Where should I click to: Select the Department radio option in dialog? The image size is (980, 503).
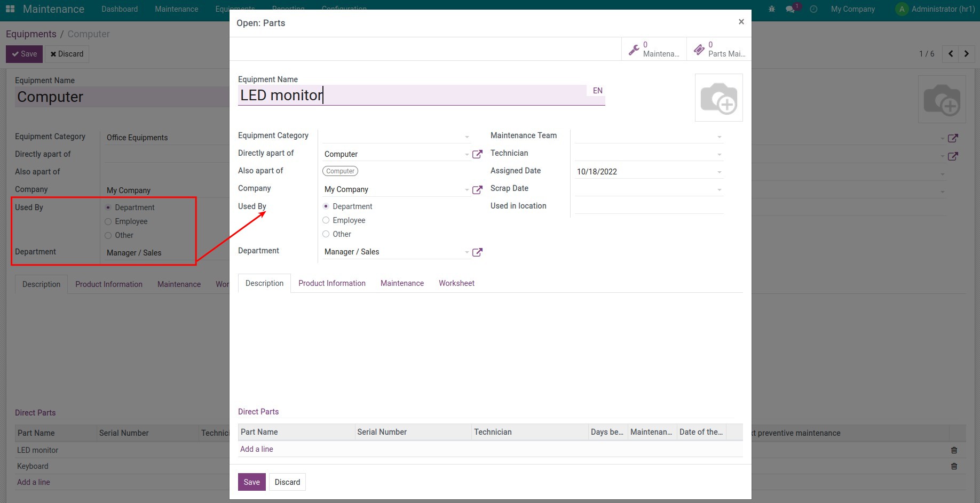coord(326,206)
